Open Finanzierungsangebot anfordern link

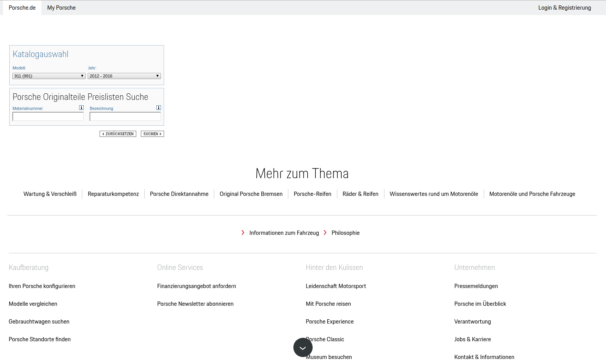(x=196, y=286)
